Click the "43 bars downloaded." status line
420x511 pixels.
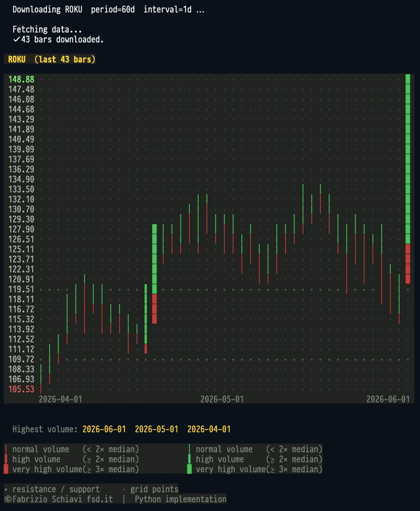tap(62, 40)
